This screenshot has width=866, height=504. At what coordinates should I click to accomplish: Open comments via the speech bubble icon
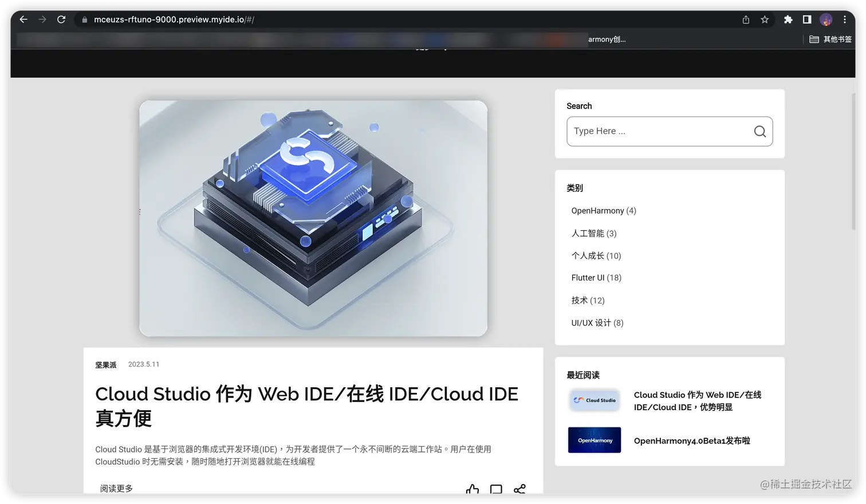point(495,490)
